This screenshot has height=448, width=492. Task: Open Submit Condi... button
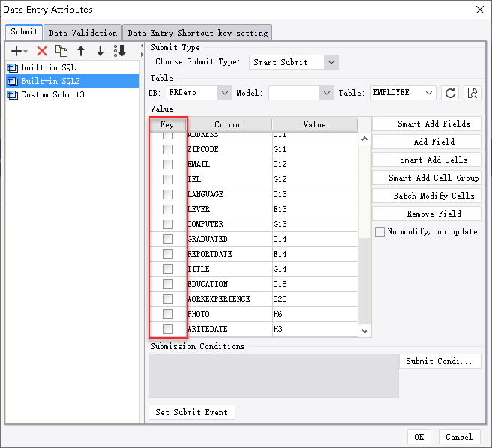[x=440, y=361]
